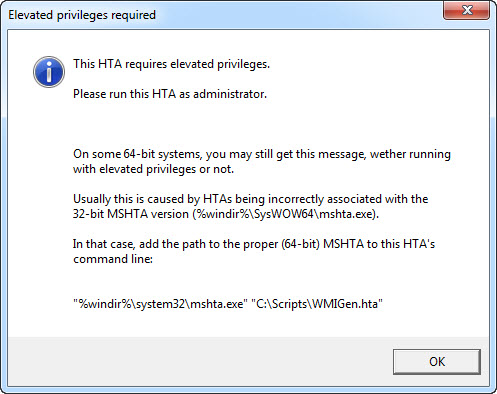Screen dimensions: 497x394
Task: Click the "command line:" text
Action: [113, 259]
